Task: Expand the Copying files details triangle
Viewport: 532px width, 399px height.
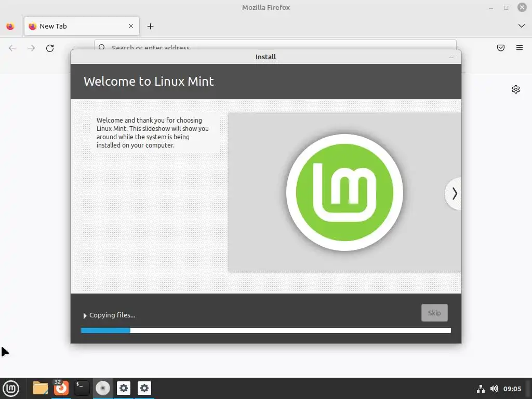Action: [85, 315]
